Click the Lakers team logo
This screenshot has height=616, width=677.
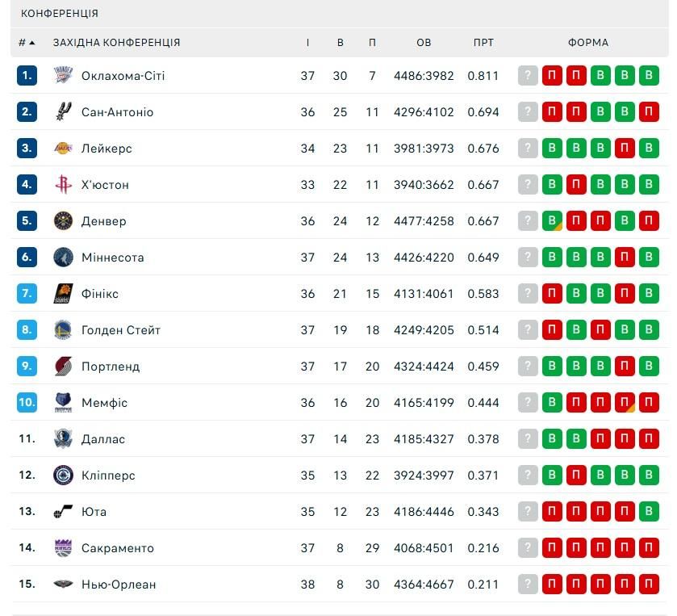point(64,149)
